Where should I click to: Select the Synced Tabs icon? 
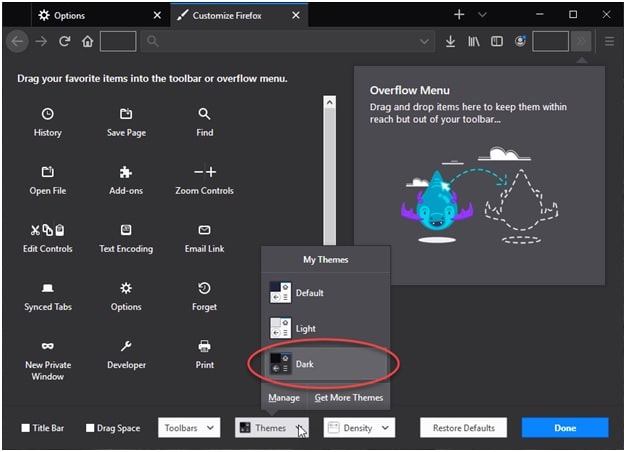tap(48, 288)
